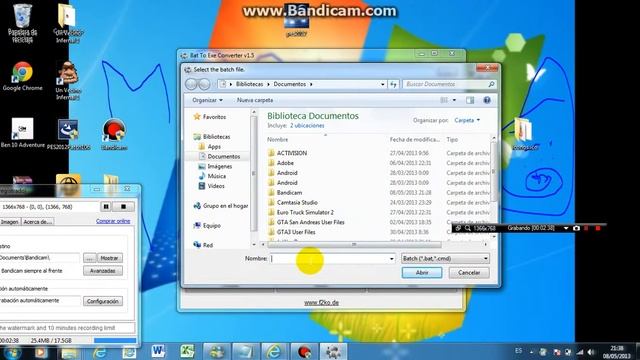Open the views options dropdown arrow
The width and height of the screenshot is (640, 360).
pos(454,100)
